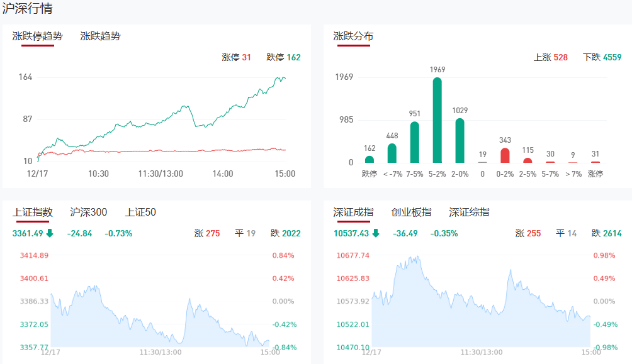Viewport: 632px width, 364px height.
Task: Click the green 7-5% bar showing 951
Action: point(414,142)
